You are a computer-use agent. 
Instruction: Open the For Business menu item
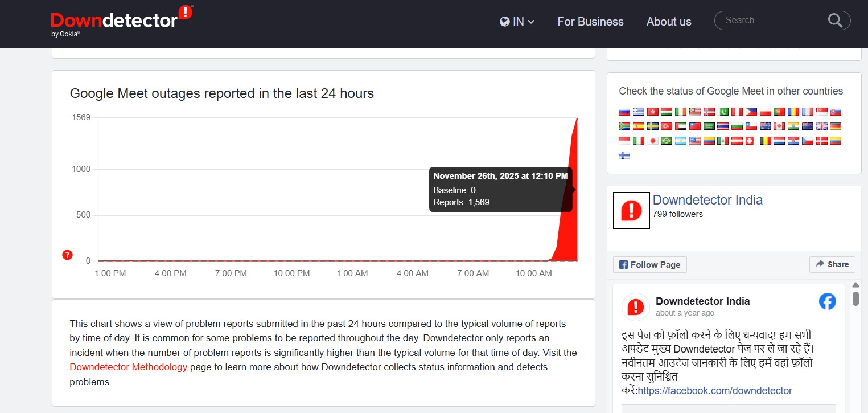(x=590, y=22)
